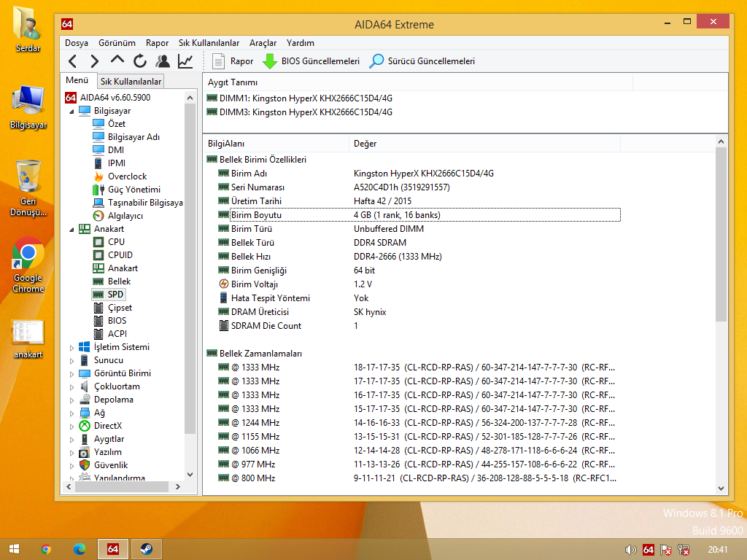Image resolution: width=747 pixels, height=560 pixels.
Task: Click the details pane vertical scrollbar down arrow
Action: [x=721, y=489]
